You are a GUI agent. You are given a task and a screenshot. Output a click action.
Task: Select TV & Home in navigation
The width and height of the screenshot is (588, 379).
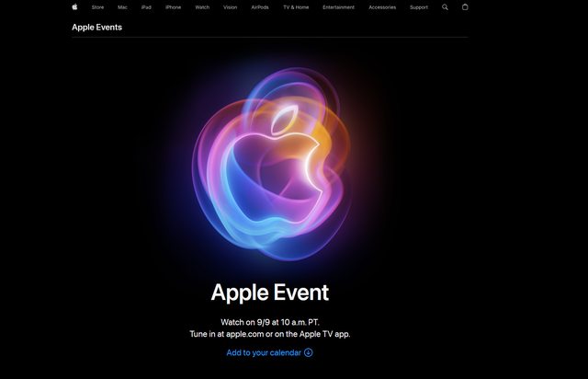pyautogui.click(x=296, y=7)
